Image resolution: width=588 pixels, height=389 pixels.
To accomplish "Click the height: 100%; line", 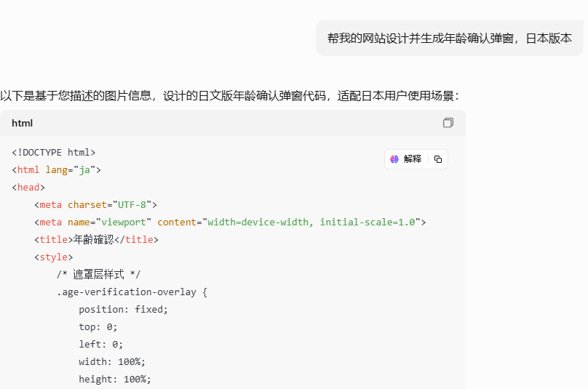I will tap(115, 379).
